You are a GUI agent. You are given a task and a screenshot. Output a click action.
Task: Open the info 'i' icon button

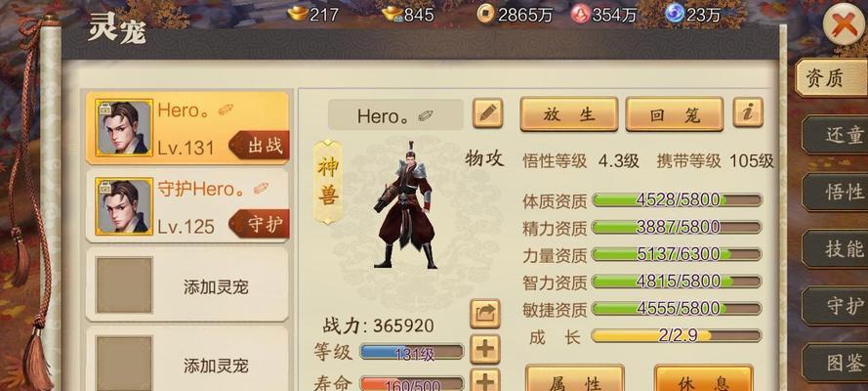[x=748, y=113]
